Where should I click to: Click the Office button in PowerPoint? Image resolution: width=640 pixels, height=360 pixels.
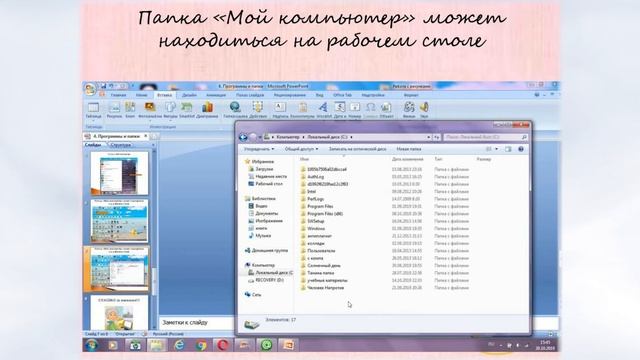[90, 89]
